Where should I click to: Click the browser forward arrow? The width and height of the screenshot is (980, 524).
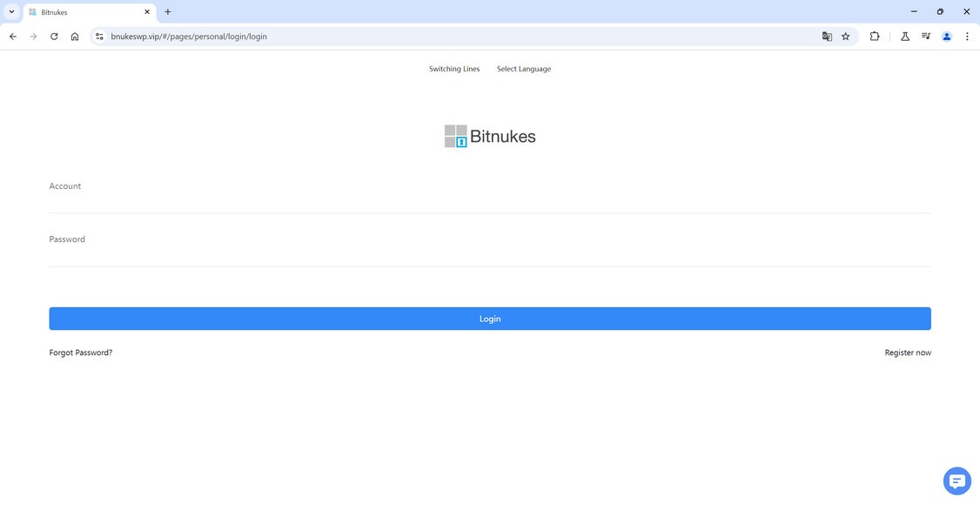click(33, 37)
